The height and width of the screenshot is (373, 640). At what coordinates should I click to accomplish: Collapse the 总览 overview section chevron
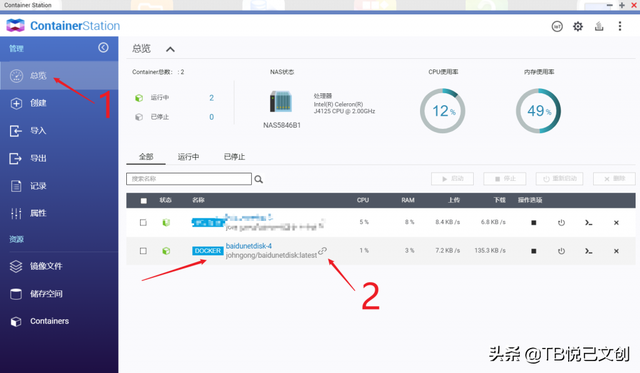(x=170, y=49)
